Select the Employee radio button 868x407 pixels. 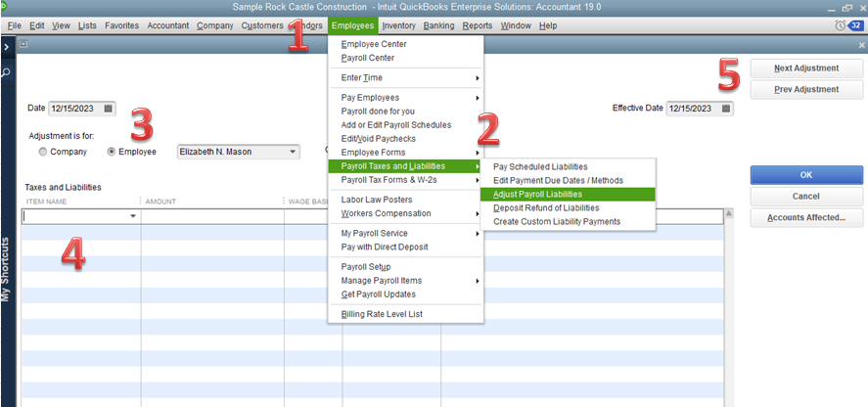(112, 152)
